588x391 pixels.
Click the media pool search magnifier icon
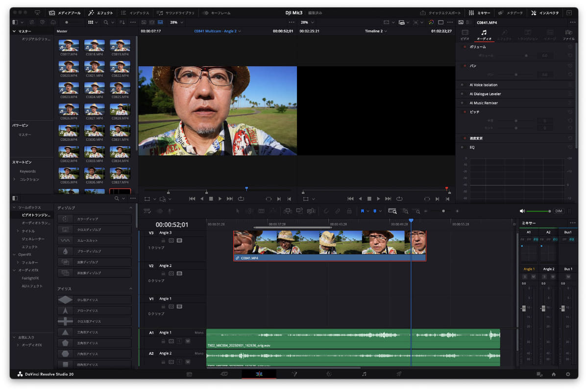106,22
